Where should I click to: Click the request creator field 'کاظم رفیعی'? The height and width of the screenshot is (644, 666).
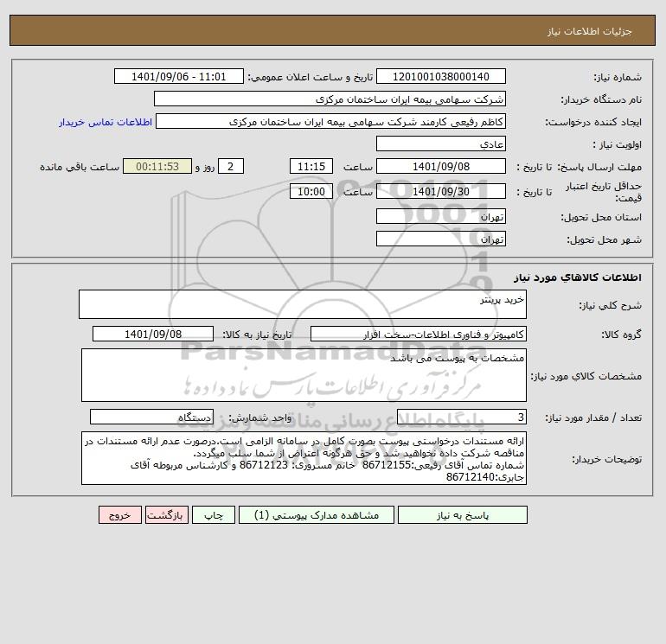click(331, 121)
